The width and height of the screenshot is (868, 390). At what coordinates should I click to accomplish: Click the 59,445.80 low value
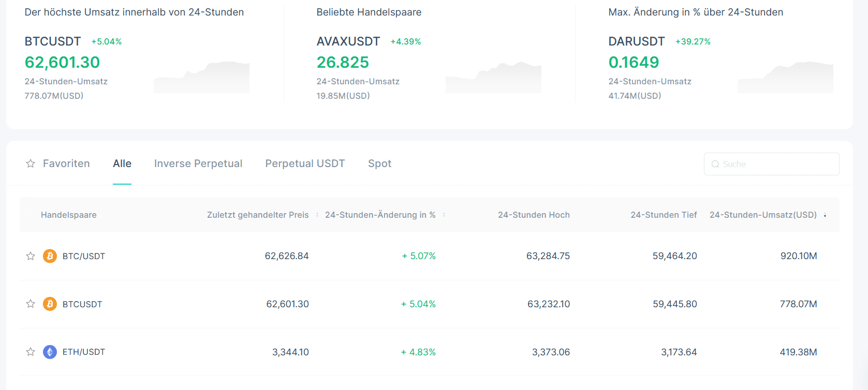(675, 304)
